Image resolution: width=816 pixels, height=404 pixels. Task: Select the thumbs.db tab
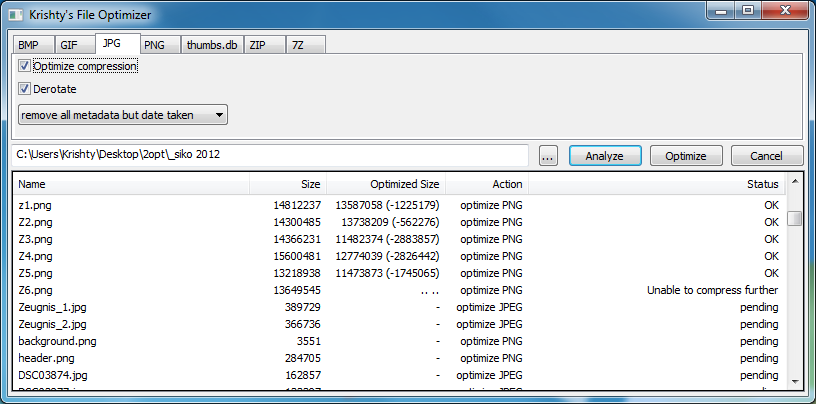point(210,45)
